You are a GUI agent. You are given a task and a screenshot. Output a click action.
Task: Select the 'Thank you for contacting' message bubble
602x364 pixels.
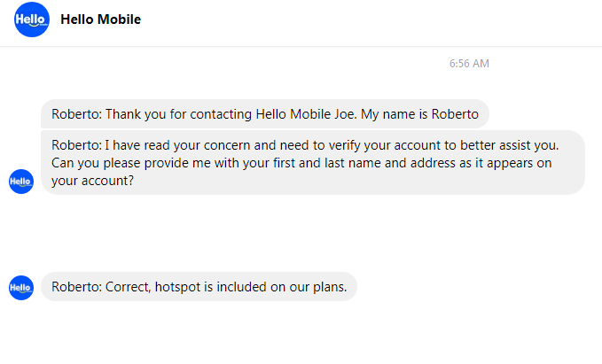[x=265, y=114]
